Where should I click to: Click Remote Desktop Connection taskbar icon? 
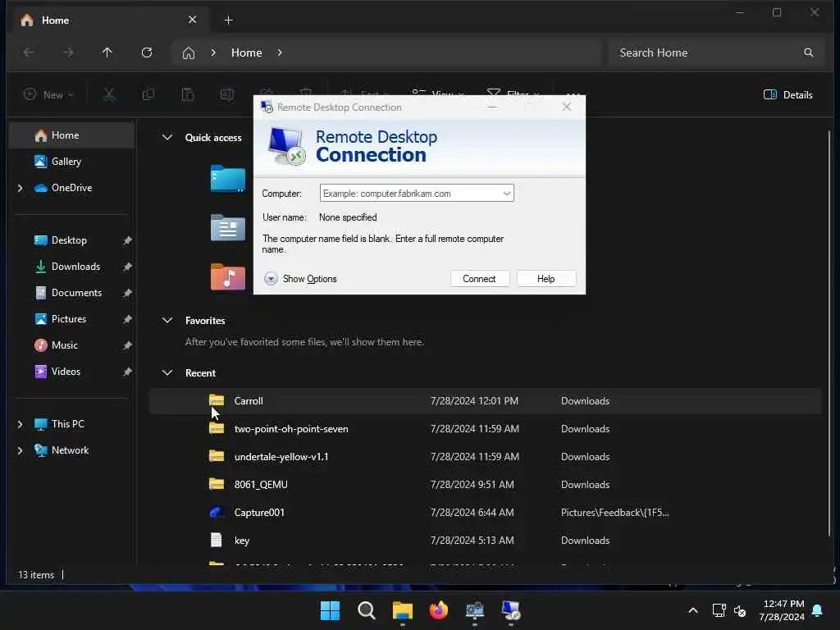511,610
